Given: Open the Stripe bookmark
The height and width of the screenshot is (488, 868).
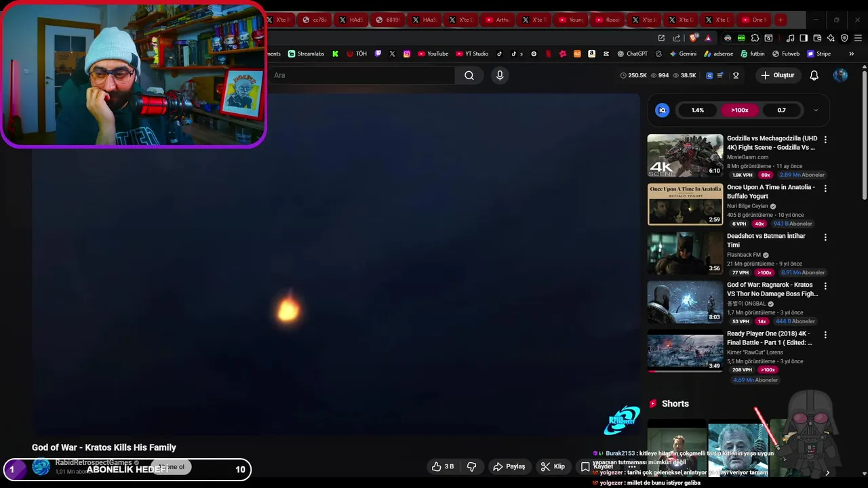Looking at the screenshot, I should 818,54.
